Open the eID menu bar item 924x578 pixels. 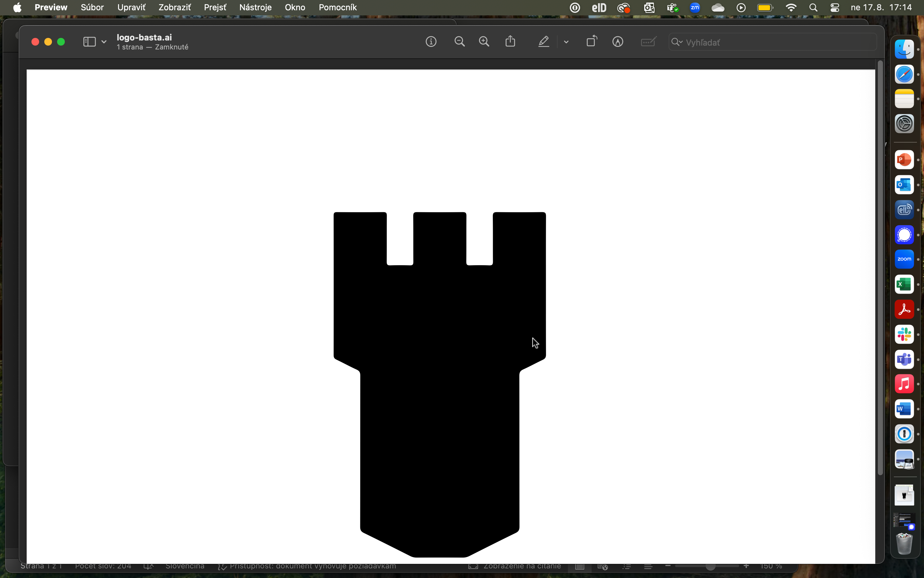599,7
